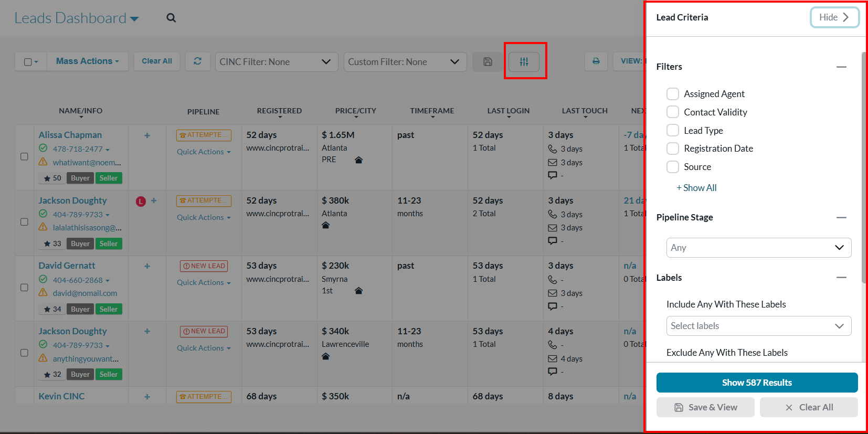Image resolution: width=868 pixels, height=434 pixels.
Task: Open the lead criteria sliders icon
Action: pyautogui.click(x=524, y=62)
